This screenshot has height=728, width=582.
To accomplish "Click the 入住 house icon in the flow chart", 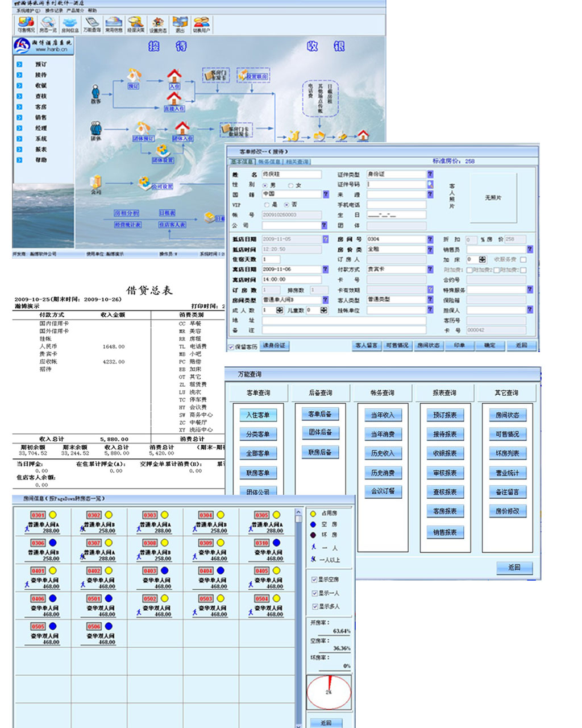I will (174, 78).
